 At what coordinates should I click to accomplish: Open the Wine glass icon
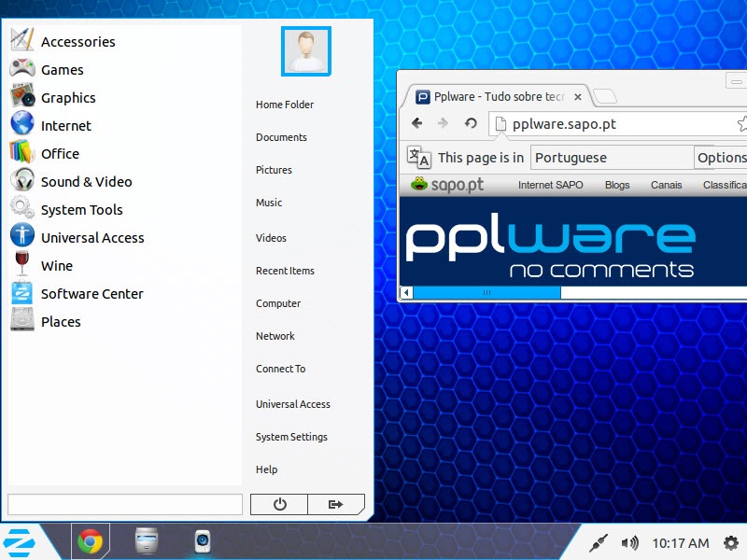[21, 263]
